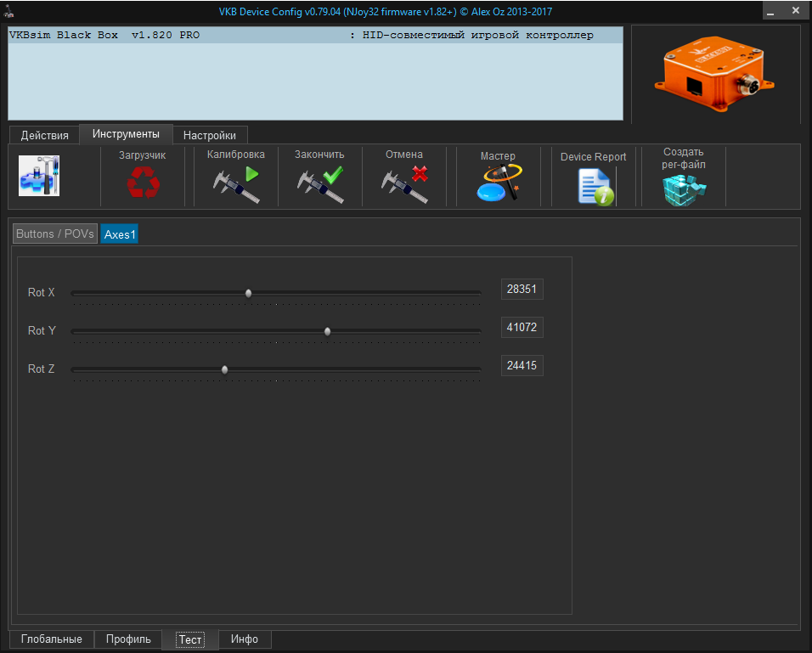This screenshot has height=653, width=812.
Task: Open the Мастер wizard wand icon
Action: tap(499, 183)
